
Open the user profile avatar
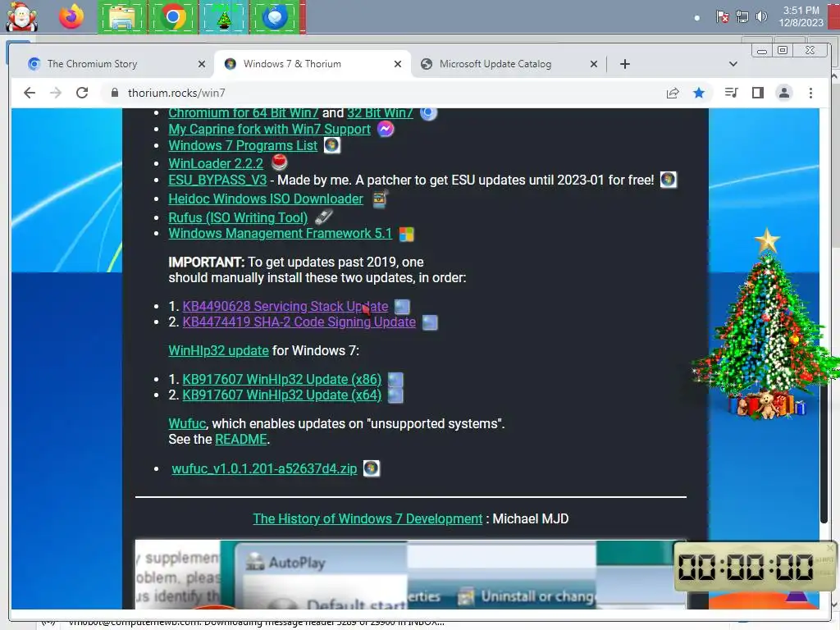tap(783, 94)
